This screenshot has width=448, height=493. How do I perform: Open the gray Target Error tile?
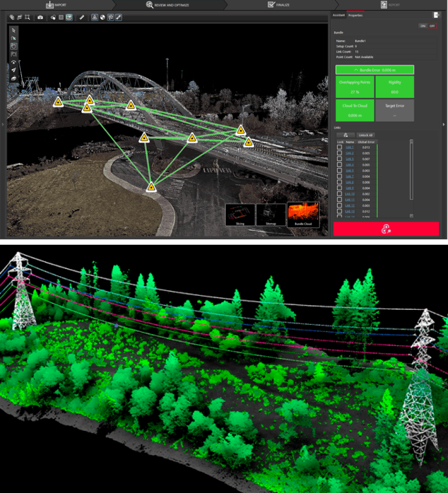[x=395, y=110]
